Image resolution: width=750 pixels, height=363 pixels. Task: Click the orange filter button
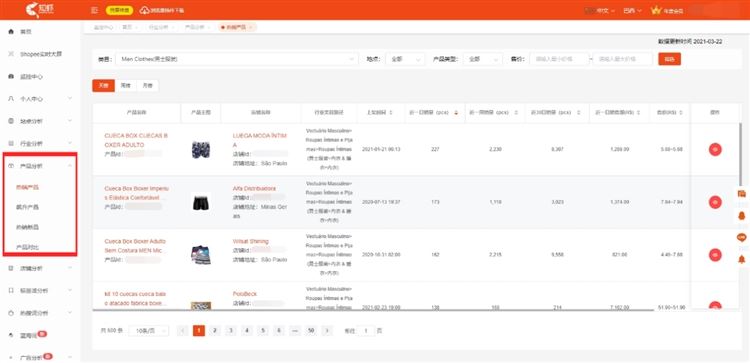click(669, 59)
